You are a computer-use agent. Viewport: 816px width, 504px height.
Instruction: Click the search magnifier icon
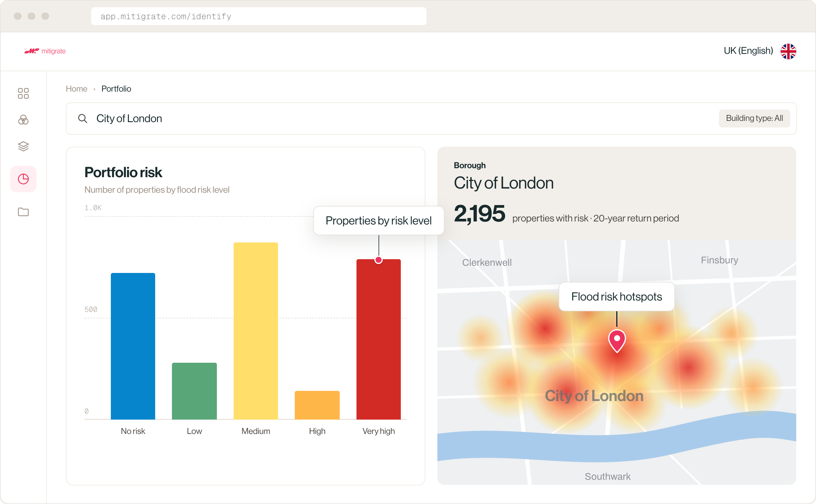82,119
